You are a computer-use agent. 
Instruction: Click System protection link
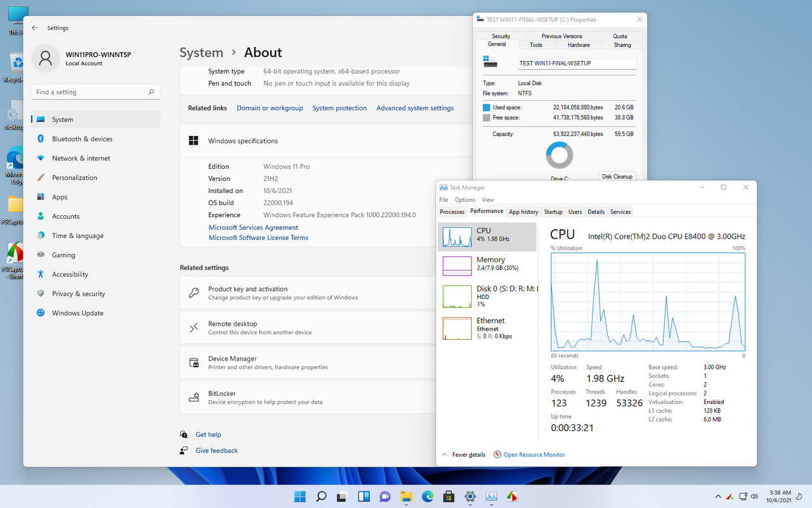point(339,108)
